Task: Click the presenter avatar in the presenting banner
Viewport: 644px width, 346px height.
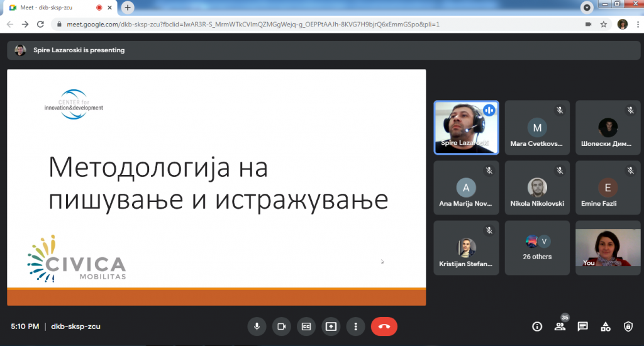Action: (20, 50)
